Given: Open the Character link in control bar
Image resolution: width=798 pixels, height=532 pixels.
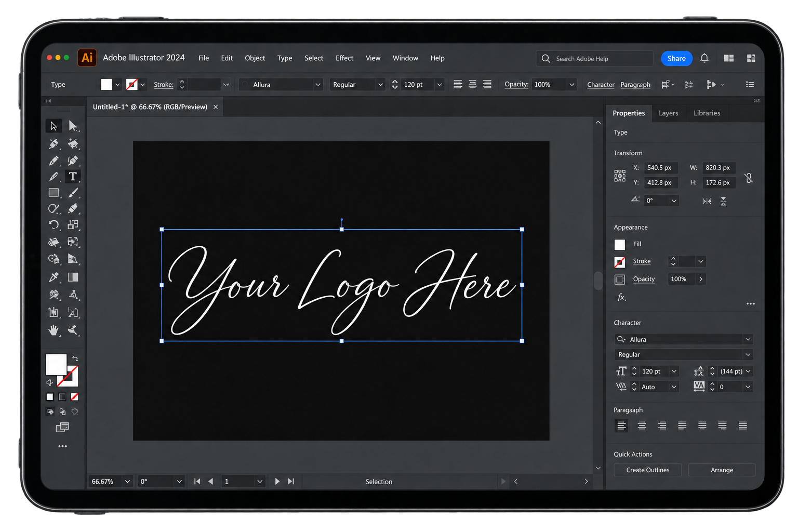Looking at the screenshot, I should [x=601, y=85].
